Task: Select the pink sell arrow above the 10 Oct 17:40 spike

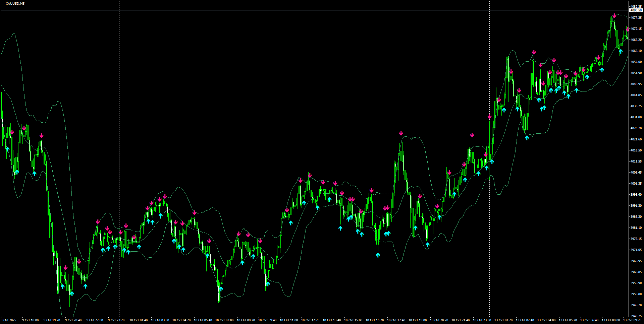Action: [x=401, y=133]
